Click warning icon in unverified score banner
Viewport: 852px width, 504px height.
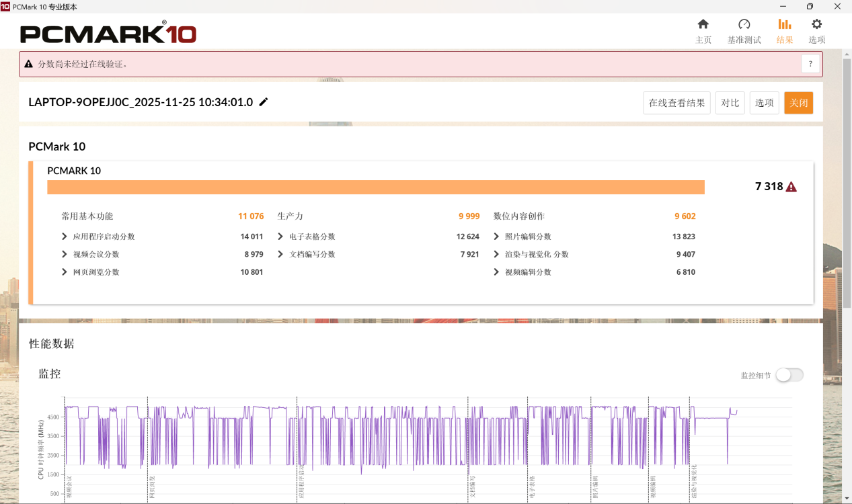pyautogui.click(x=28, y=65)
